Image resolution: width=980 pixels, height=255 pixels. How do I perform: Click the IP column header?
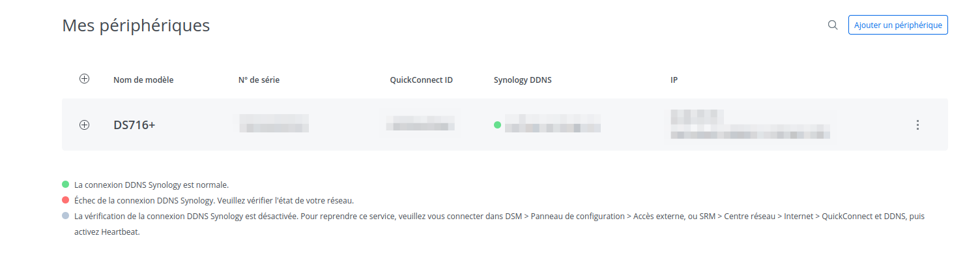pos(674,80)
